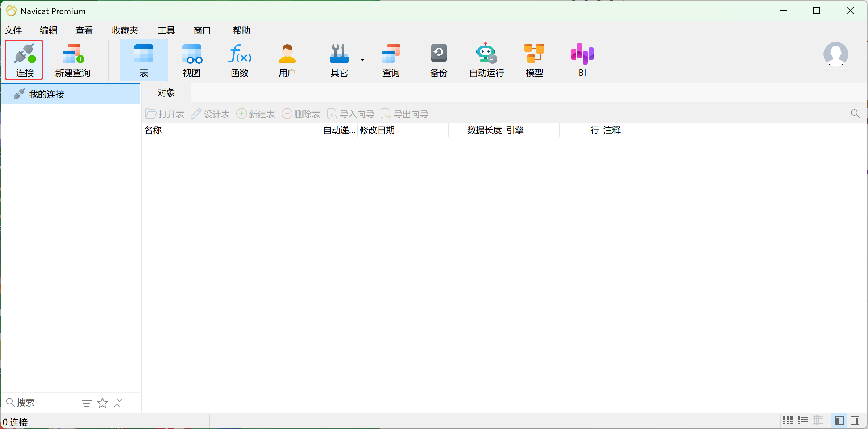
Task: Click the 0 连接 status bar text
Action: click(x=15, y=422)
